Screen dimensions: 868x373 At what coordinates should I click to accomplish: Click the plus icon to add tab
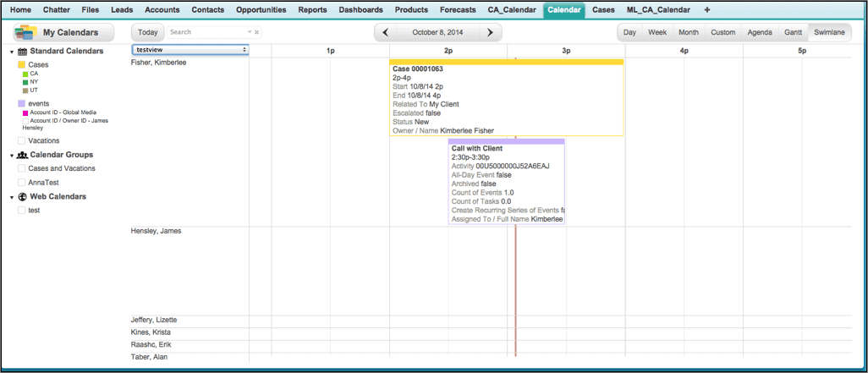pyautogui.click(x=707, y=9)
